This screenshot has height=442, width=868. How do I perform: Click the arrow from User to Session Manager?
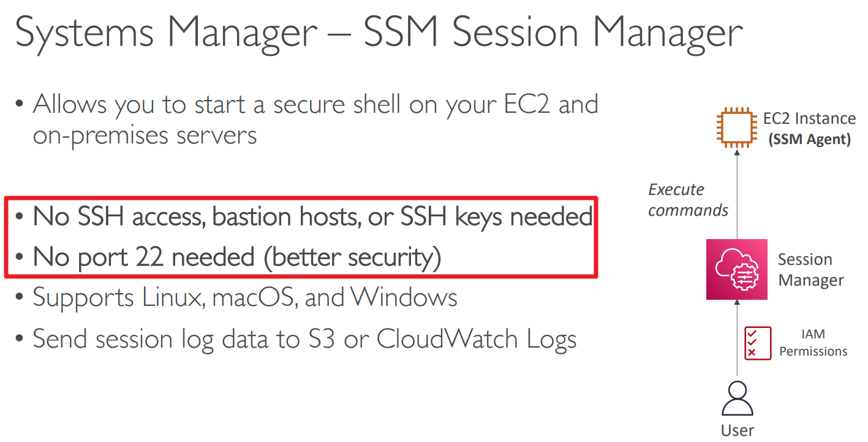point(737,337)
